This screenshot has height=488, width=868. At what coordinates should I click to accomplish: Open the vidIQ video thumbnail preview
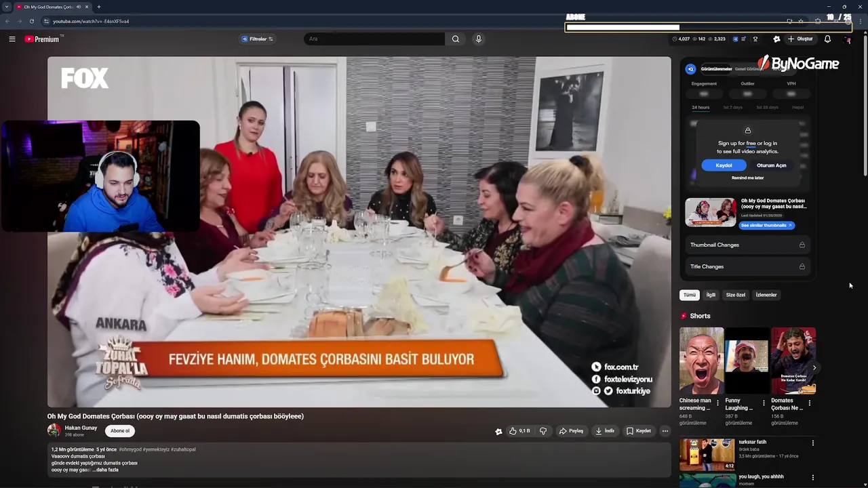(x=711, y=212)
